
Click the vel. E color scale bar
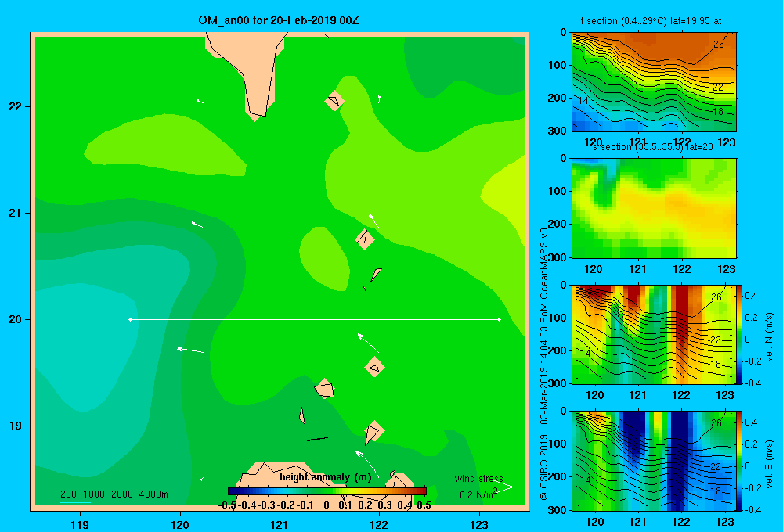[740, 461]
